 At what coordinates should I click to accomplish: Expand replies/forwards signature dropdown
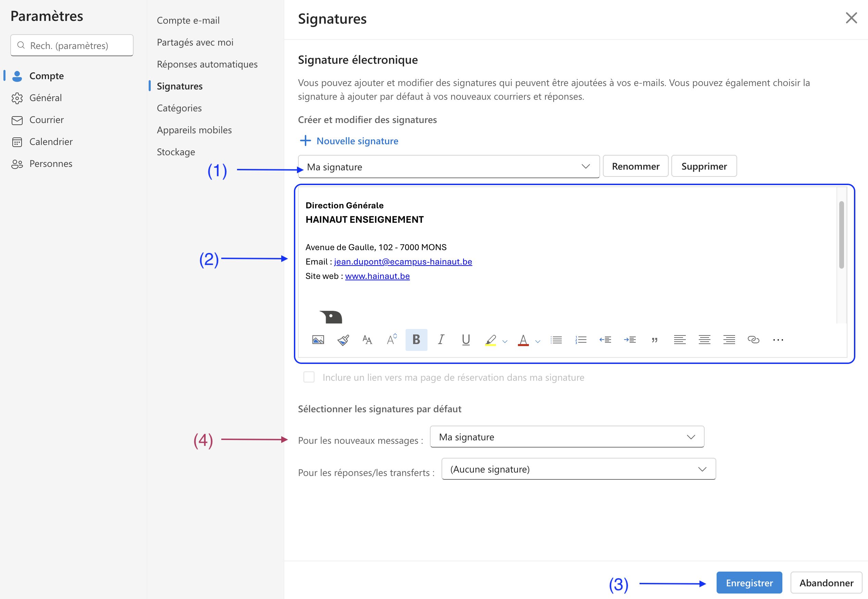coord(578,469)
